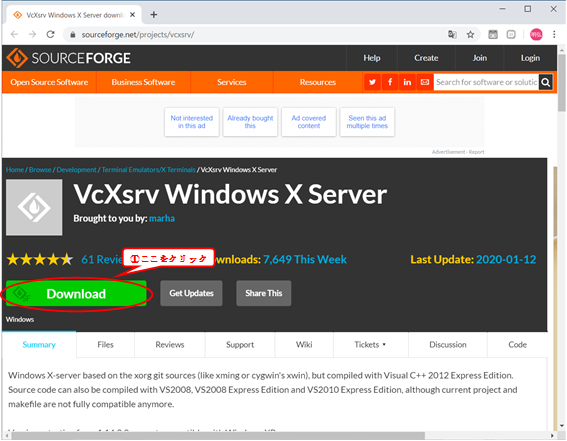Click the marha author link
Screen dimensions: 567x441
point(162,218)
